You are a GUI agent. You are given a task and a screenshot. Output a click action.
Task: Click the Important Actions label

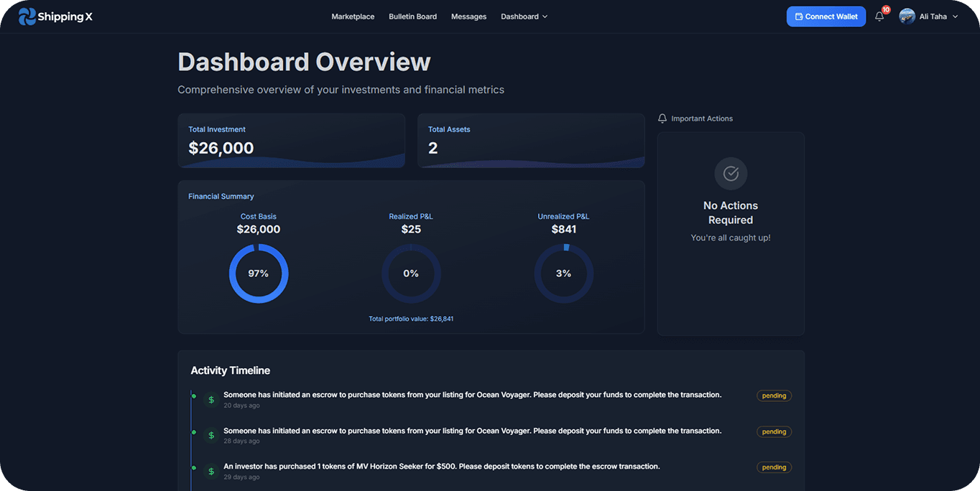point(702,118)
